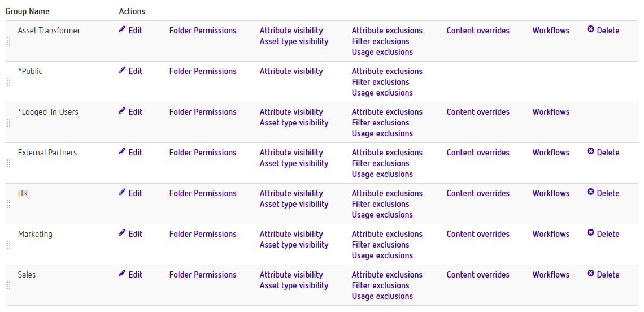Click the delete X icon for HR
This screenshot has height=312, width=644.
[590, 192]
